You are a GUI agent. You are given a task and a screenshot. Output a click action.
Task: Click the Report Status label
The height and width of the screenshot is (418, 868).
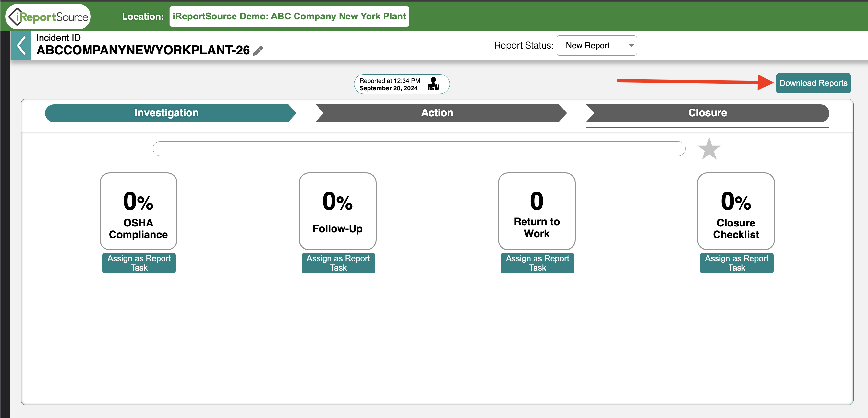pyautogui.click(x=524, y=45)
